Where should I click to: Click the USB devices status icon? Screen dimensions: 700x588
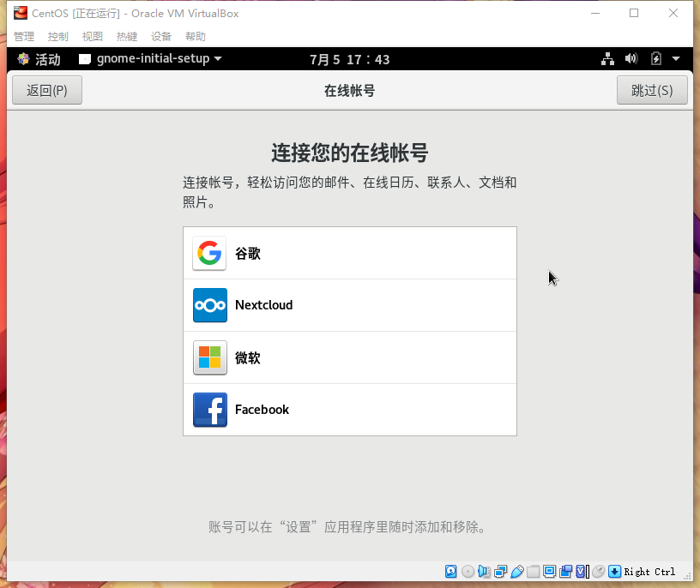517,572
